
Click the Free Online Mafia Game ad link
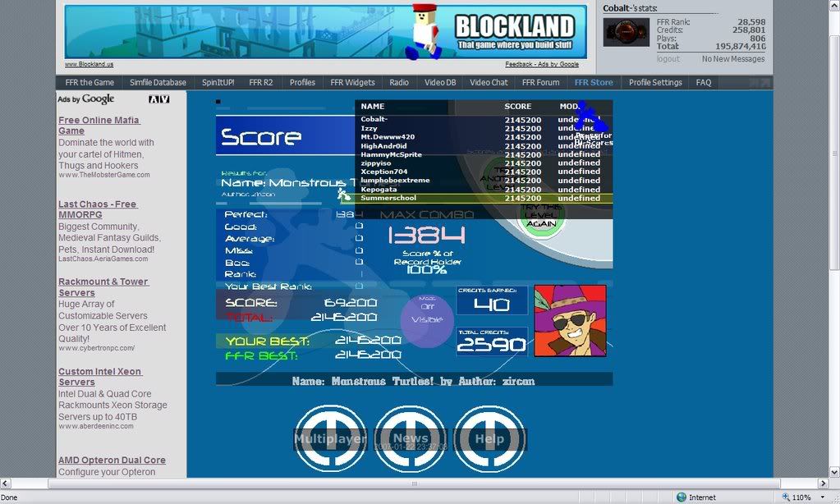click(99, 125)
